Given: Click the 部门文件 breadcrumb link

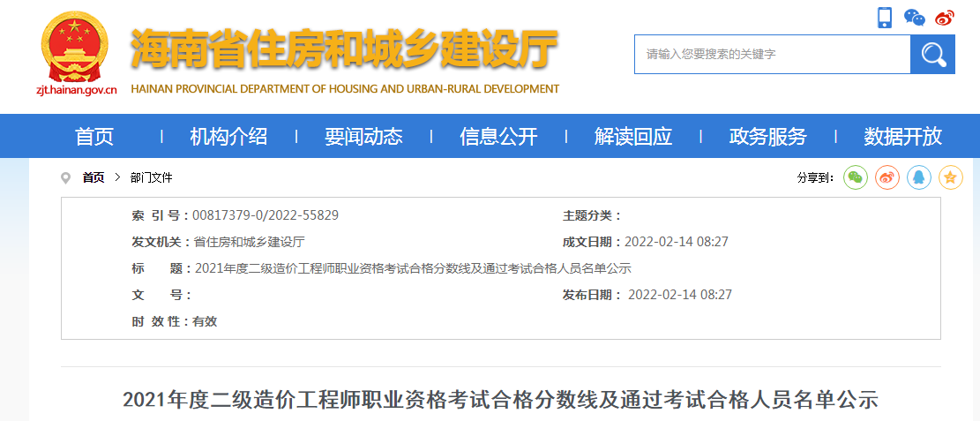Looking at the screenshot, I should tap(151, 178).
